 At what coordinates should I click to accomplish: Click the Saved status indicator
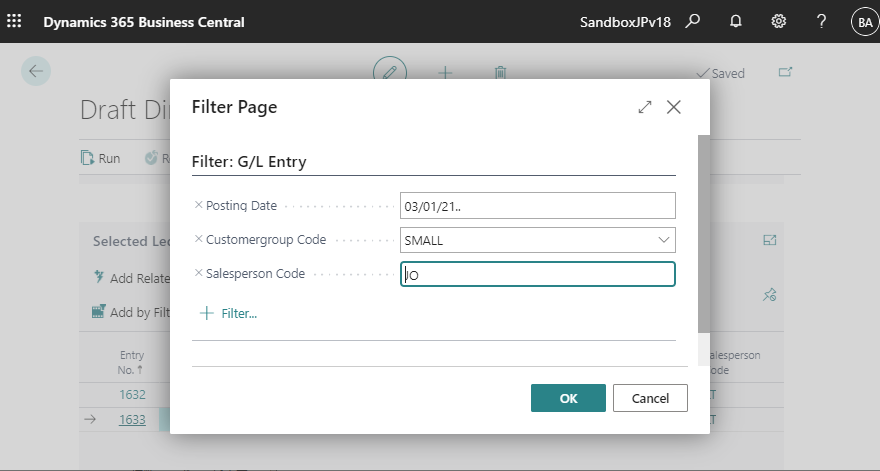click(721, 74)
